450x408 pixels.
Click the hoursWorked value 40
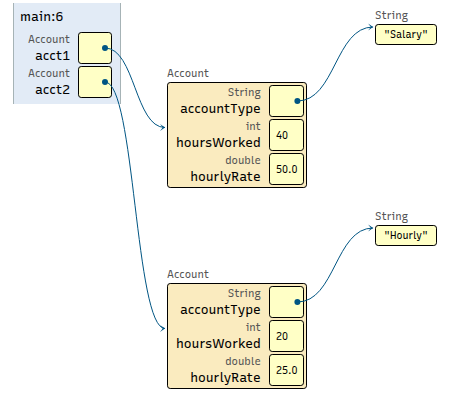[286, 135]
